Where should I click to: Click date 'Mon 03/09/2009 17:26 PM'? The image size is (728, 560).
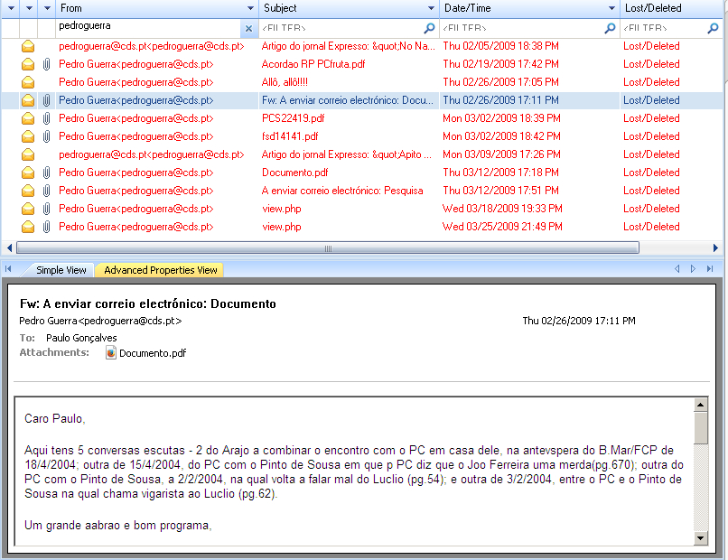pos(502,154)
